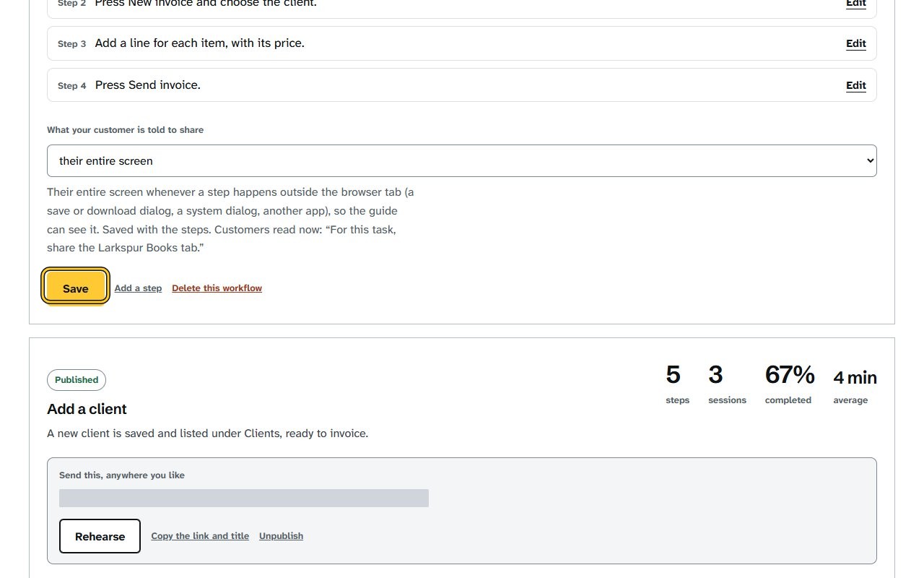Delete this workflow

pyautogui.click(x=217, y=288)
